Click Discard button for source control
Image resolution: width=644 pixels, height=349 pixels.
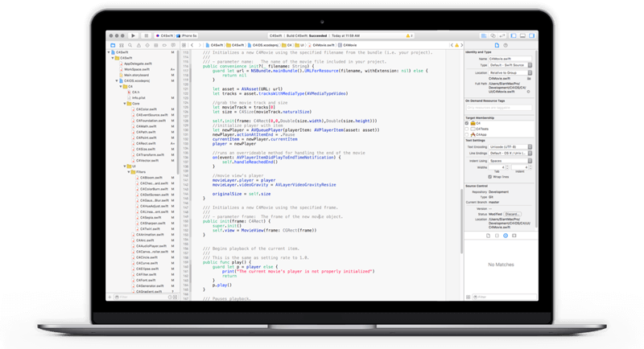(513, 214)
